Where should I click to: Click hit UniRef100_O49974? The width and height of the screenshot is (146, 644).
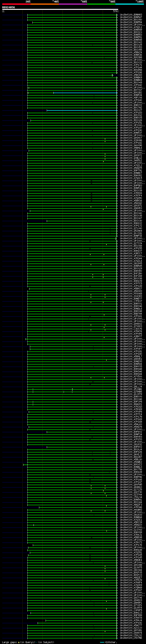coord(131,633)
